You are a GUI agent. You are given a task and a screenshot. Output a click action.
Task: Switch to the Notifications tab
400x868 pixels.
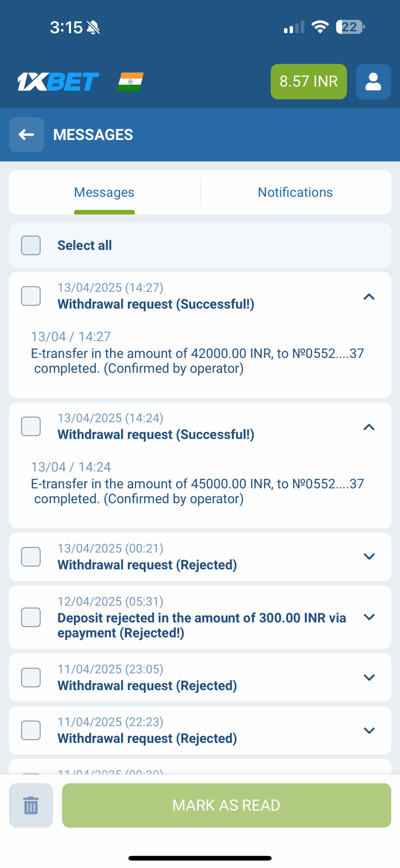tap(295, 192)
